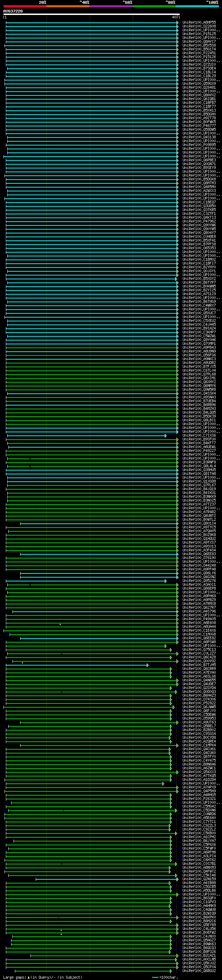The height and width of the screenshot is (980, 222).
Task: Click hit label UniRef100_P49227
Action: pos(199,451)
